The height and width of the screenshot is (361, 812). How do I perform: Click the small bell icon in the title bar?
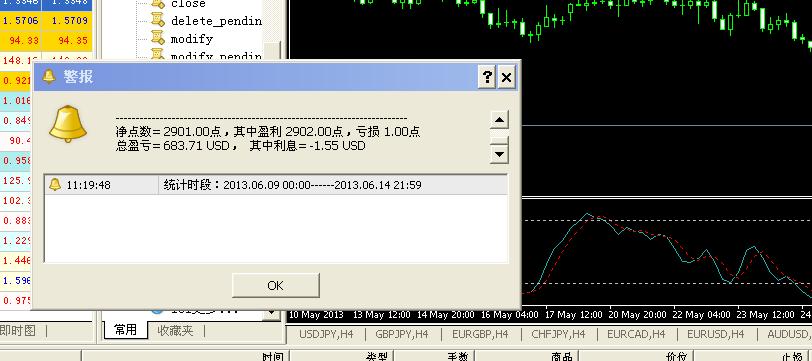(x=49, y=77)
